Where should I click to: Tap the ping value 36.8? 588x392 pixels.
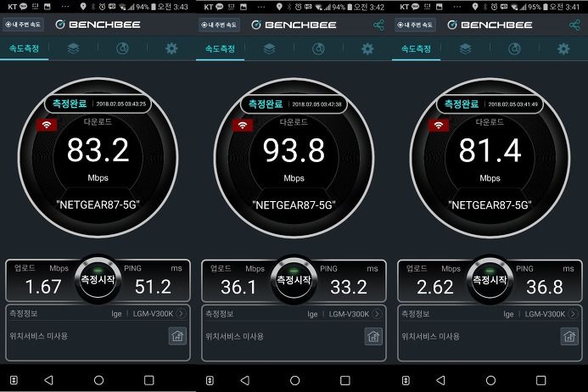tap(545, 287)
